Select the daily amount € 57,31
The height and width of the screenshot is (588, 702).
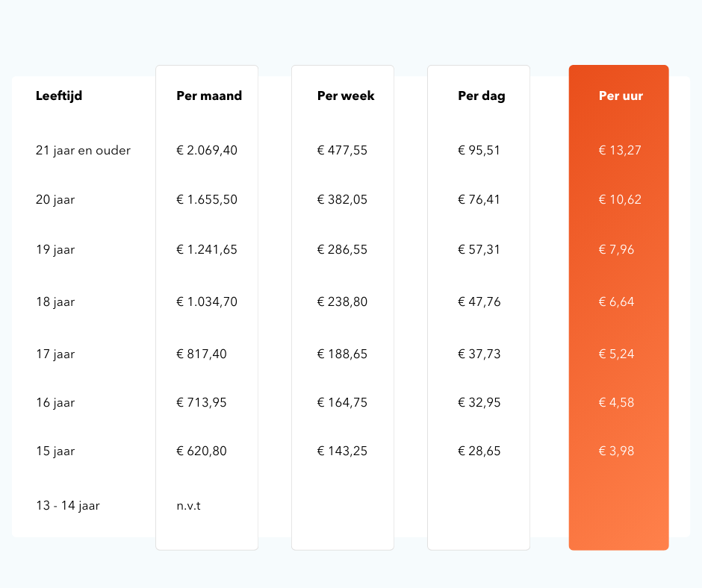click(x=479, y=250)
